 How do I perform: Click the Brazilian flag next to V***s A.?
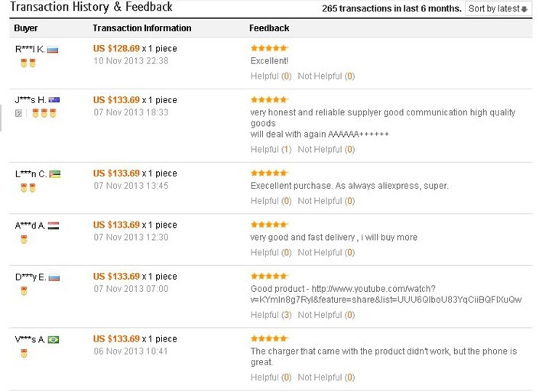coord(54,339)
